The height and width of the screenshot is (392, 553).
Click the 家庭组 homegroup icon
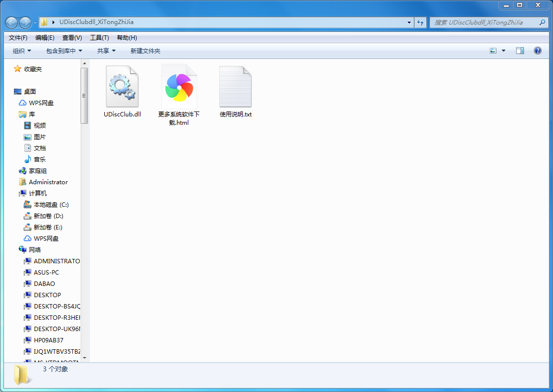pyautogui.click(x=23, y=170)
